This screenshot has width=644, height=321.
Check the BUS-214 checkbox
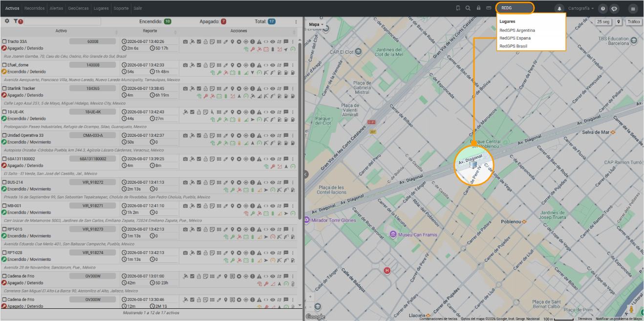(x=4, y=182)
